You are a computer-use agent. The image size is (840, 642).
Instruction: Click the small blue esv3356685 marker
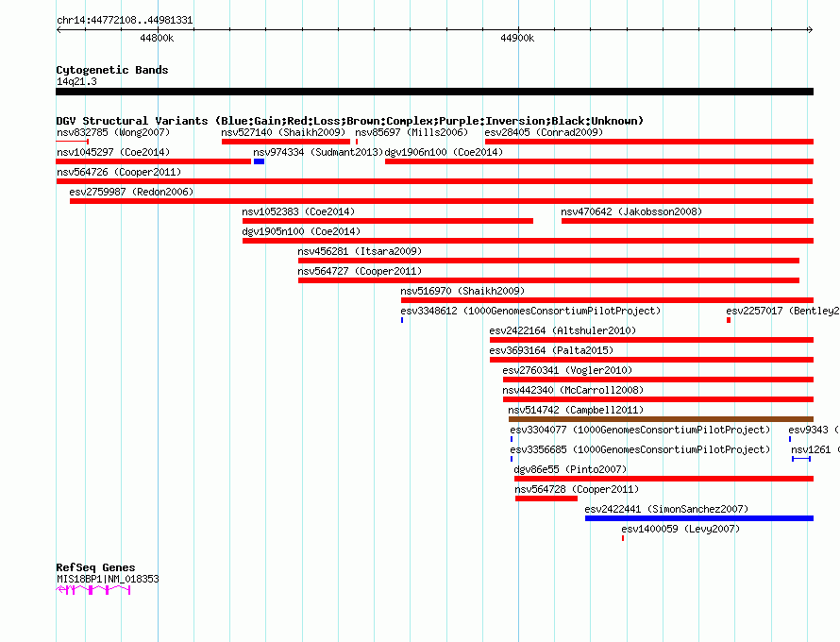(x=511, y=459)
